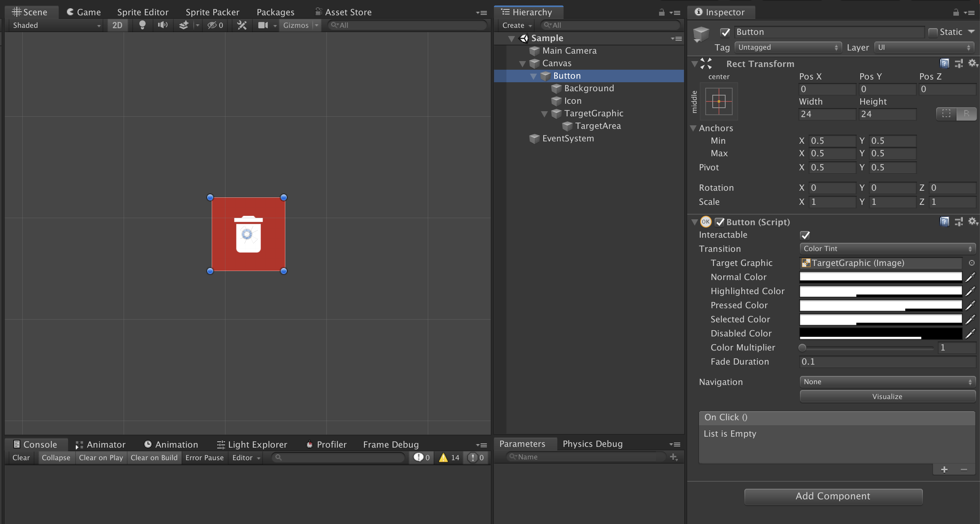Click Target Graphic object picker circle
This screenshot has height=524, width=980.
(971, 263)
